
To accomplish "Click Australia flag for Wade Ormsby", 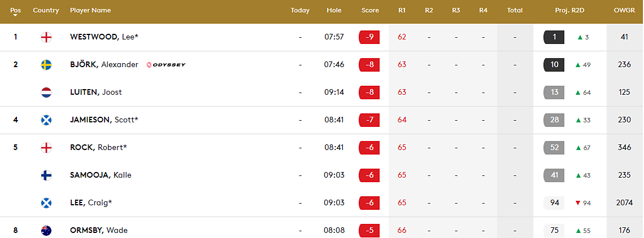I will point(46,230).
